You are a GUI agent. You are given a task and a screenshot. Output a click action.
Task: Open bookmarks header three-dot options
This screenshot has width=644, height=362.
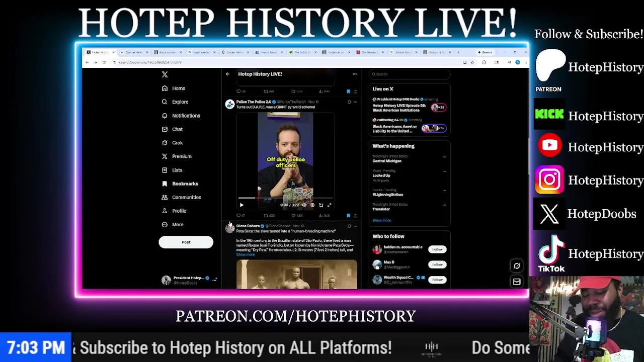point(354,74)
